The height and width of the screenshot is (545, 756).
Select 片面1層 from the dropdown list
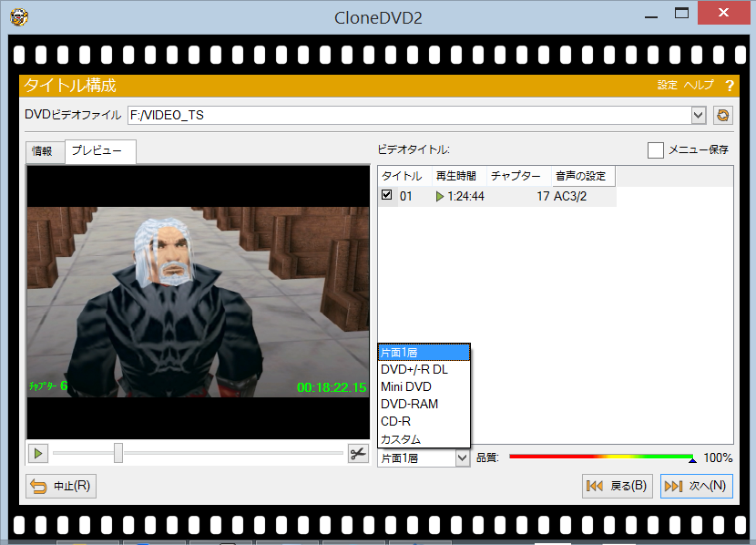coord(424,353)
